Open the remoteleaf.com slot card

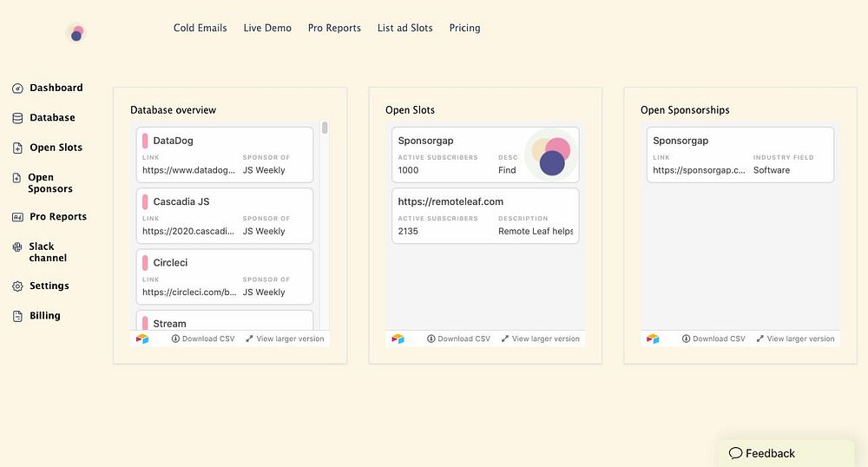click(x=485, y=216)
